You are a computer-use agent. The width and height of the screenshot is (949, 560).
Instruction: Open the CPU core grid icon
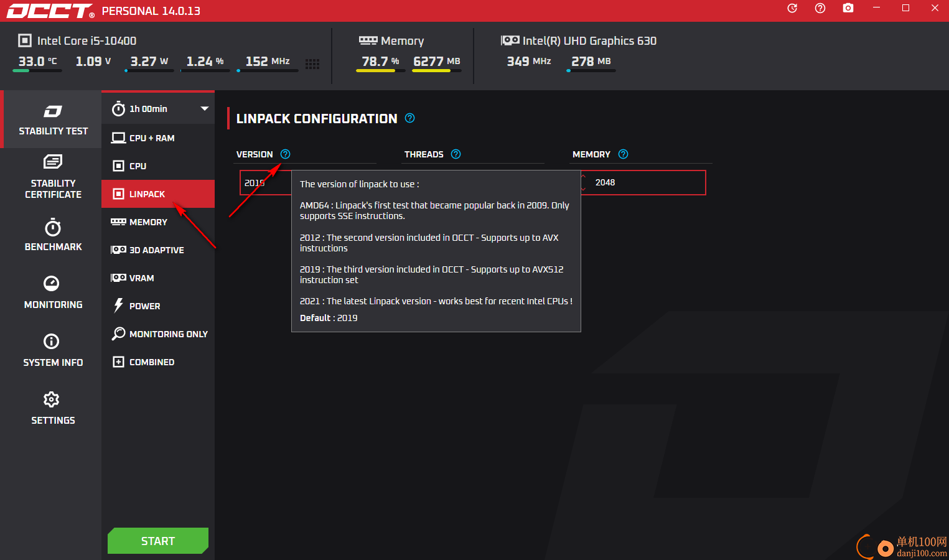[312, 64]
